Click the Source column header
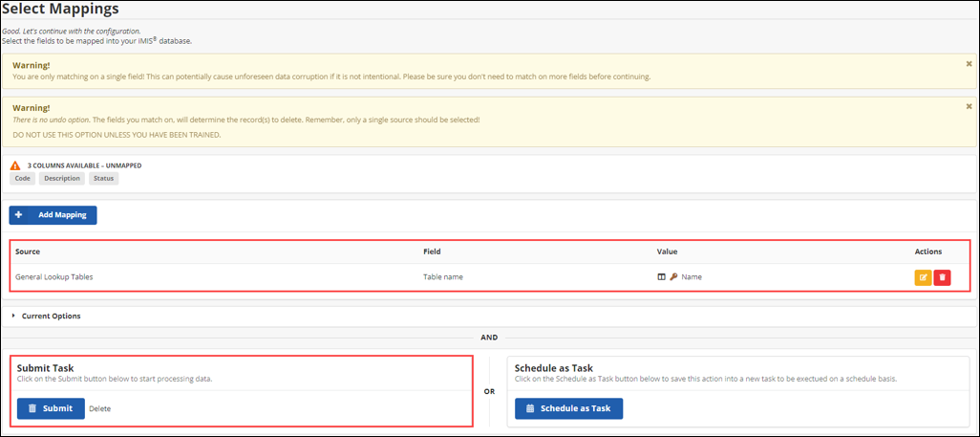980x437 pixels. 28,251
